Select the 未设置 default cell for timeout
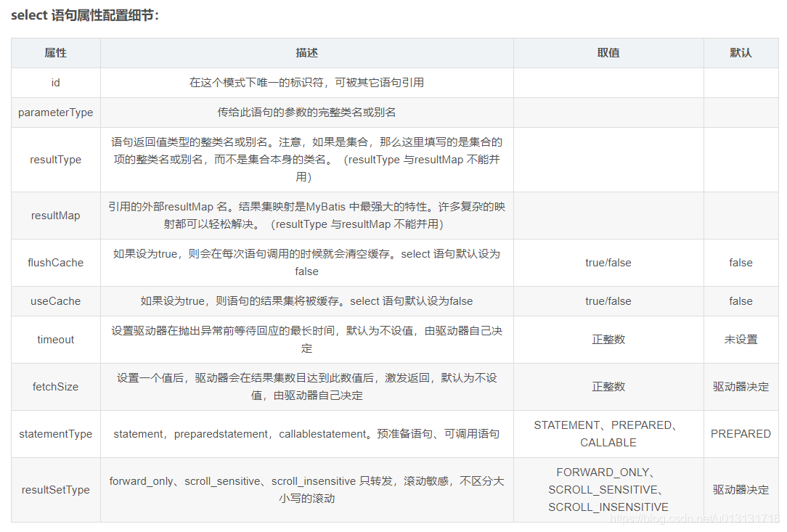The height and width of the screenshot is (532, 787). 741,339
